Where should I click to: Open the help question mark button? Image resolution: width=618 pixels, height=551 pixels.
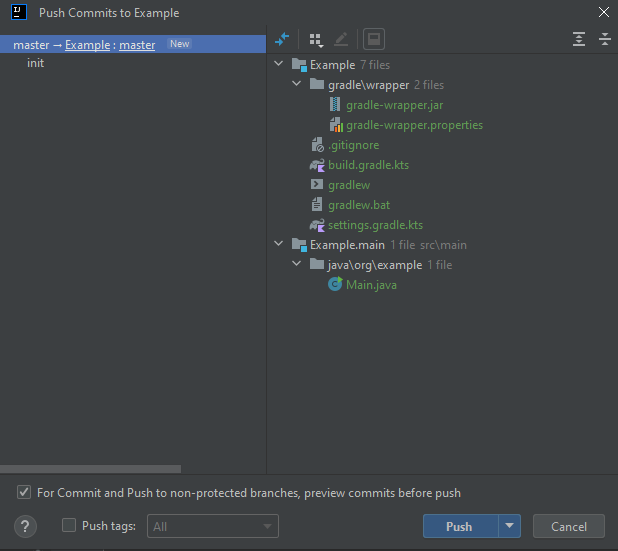tap(26, 526)
